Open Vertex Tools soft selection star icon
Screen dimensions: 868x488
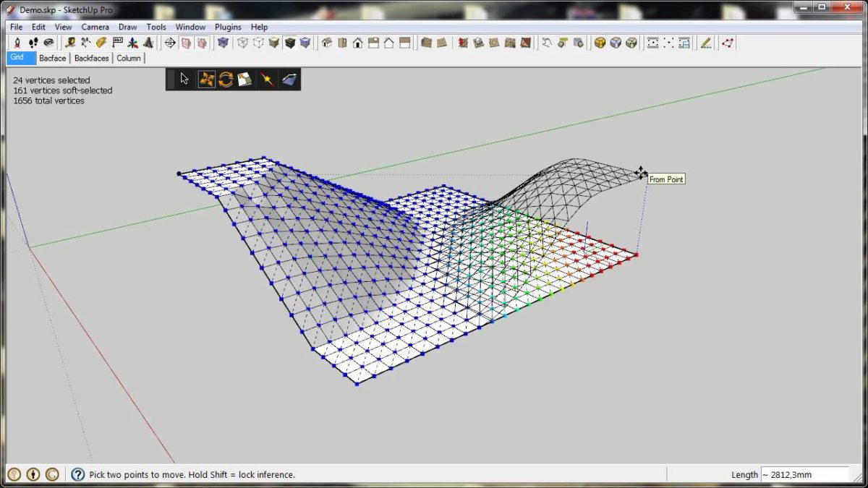coord(265,80)
